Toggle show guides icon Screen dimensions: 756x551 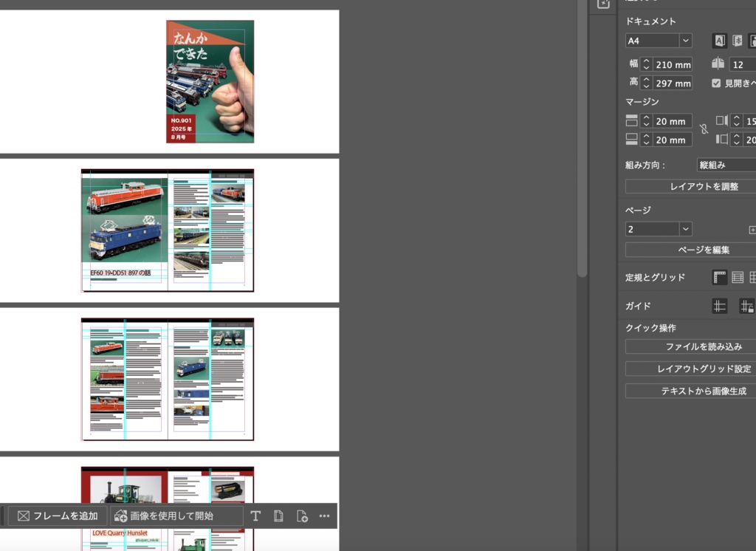[x=720, y=306]
